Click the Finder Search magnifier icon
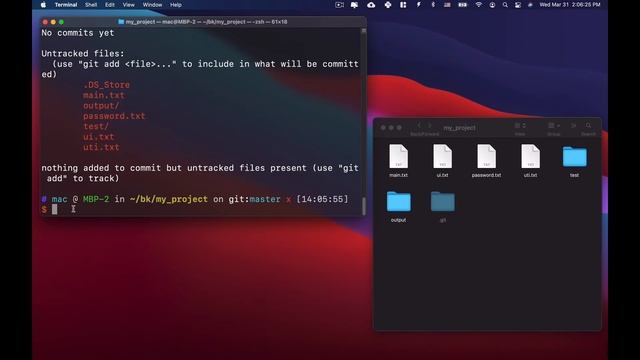This screenshot has width=640, height=360. click(588, 126)
